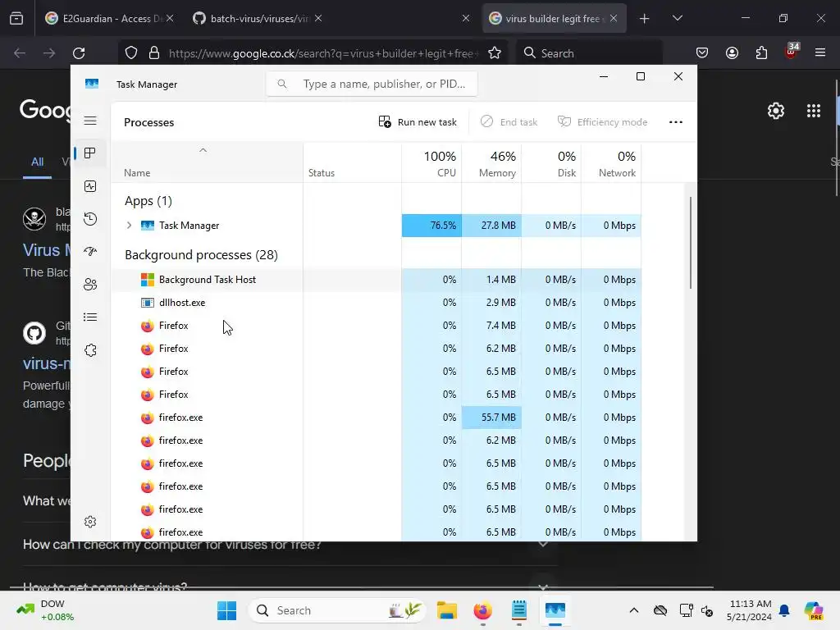This screenshot has width=840, height=630.
Task: Open File Explorer from taskbar
Action: [x=447, y=610]
